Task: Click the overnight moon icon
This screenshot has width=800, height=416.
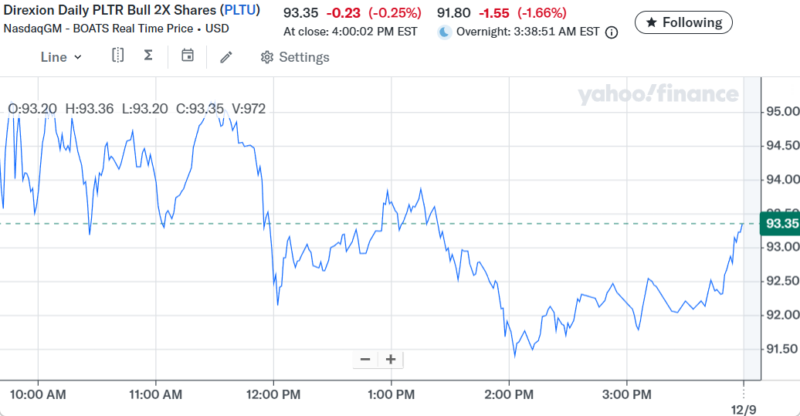Action: 445,32
